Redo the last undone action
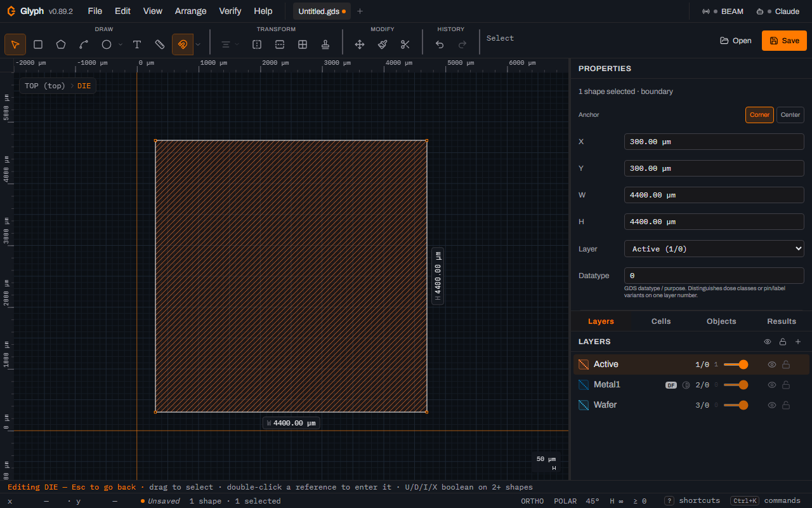 [462, 44]
